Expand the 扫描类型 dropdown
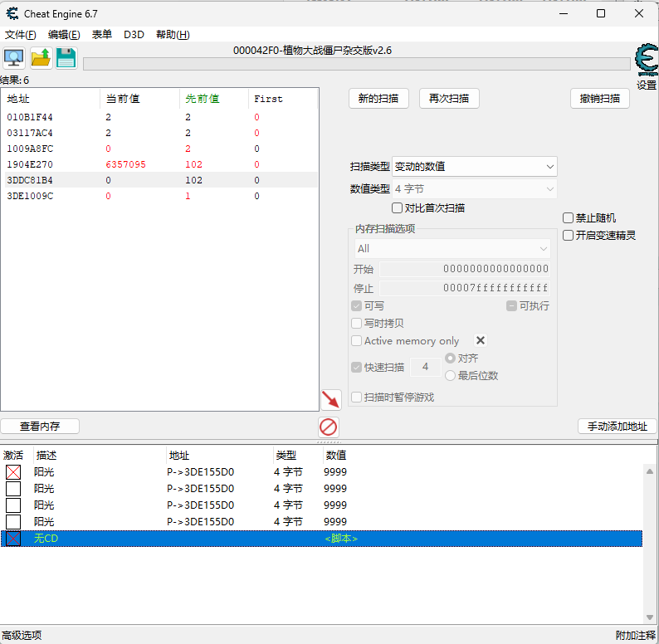659x644 pixels. (474, 166)
